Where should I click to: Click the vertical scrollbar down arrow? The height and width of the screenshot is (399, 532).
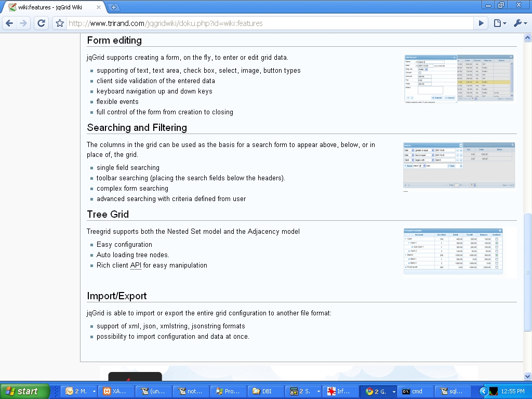point(528,376)
